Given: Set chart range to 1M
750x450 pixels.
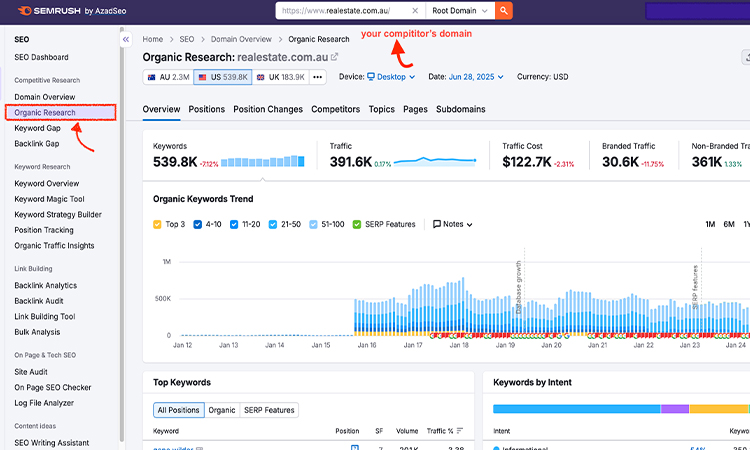Looking at the screenshot, I should coord(710,224).
